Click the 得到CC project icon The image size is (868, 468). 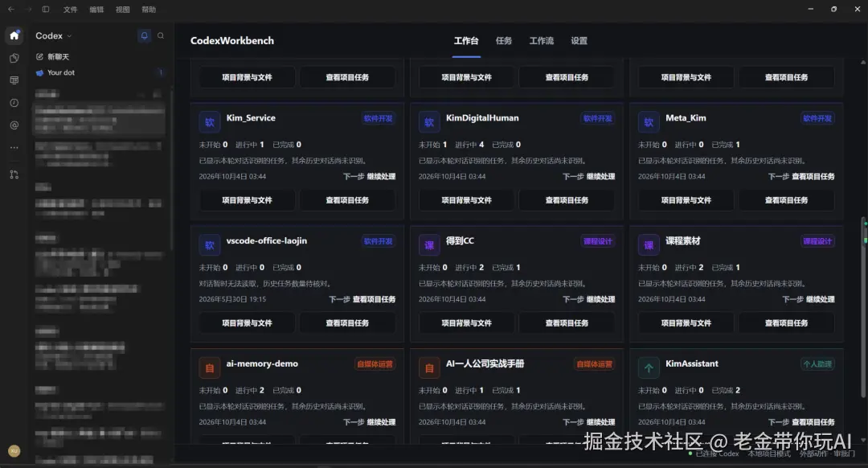pyautogui.click(x=429, y=245)
